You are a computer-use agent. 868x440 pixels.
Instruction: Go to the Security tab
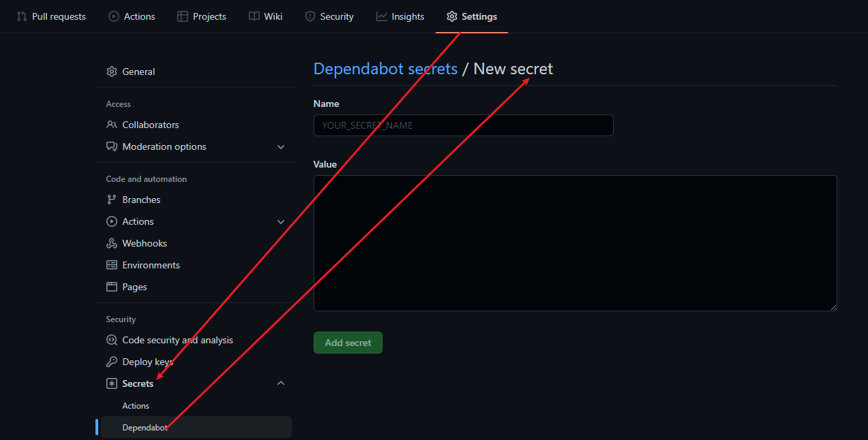(x=329, y=16)
